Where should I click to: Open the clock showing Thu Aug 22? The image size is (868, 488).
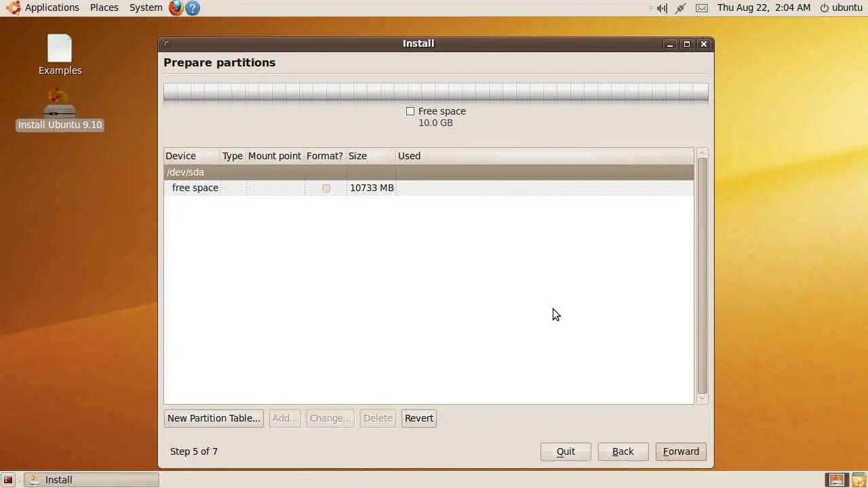click(x=764, y=7)
